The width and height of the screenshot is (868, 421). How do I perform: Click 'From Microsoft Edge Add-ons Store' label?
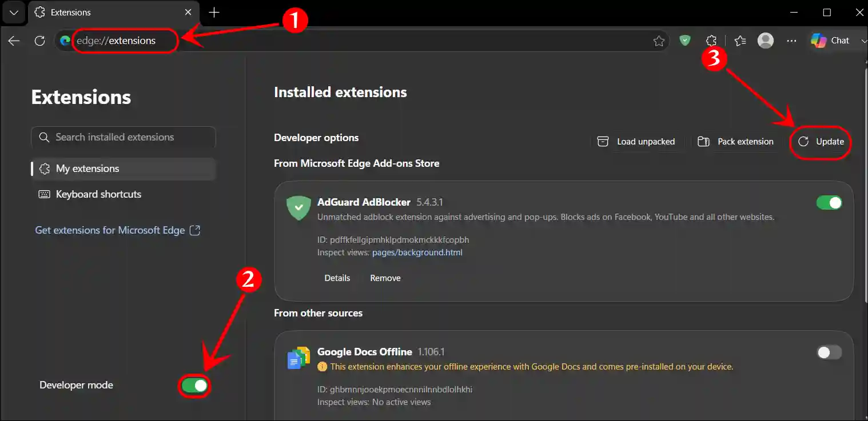tap(357, 163)
